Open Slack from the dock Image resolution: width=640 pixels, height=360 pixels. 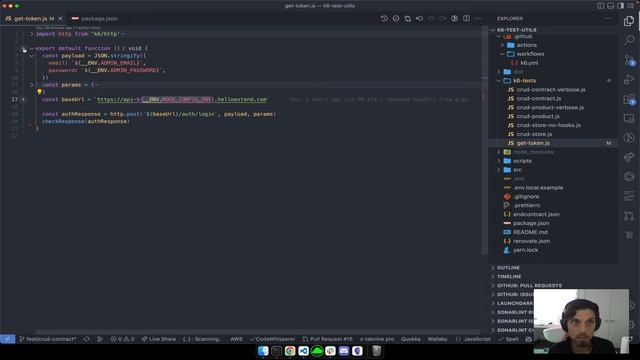[330, 351]
